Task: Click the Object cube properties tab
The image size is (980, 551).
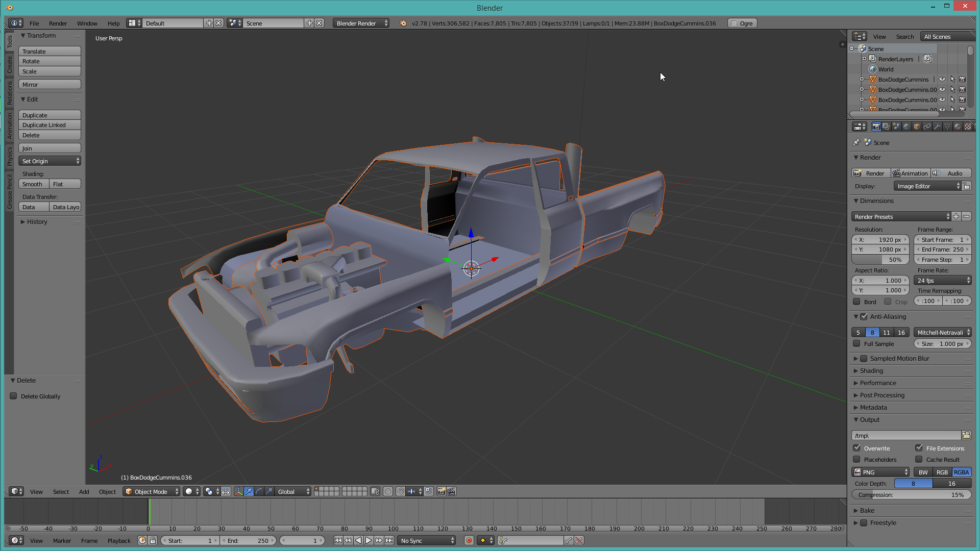Action: (x=917, y=127)
